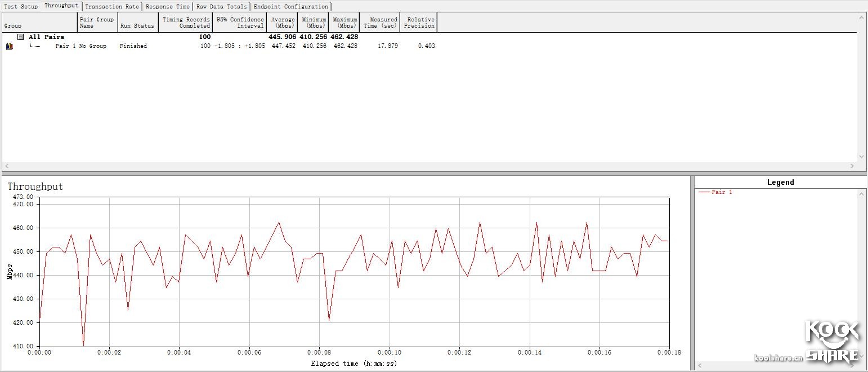Click the Pair 1 chart icon
The width and height of the screenshot is (868, 372).
pyautogui.click(x=10, y=46)
